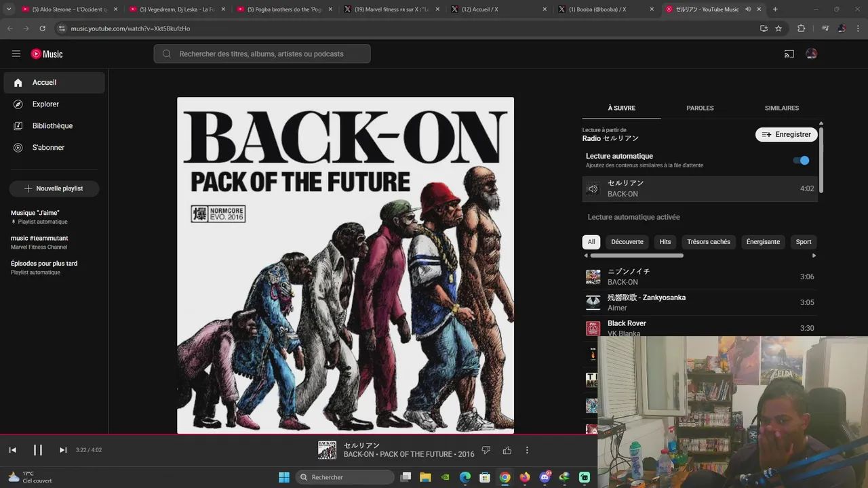This screenshot has height=488, width=868.
Task: Pause the current song
Action: click(38, 450)
